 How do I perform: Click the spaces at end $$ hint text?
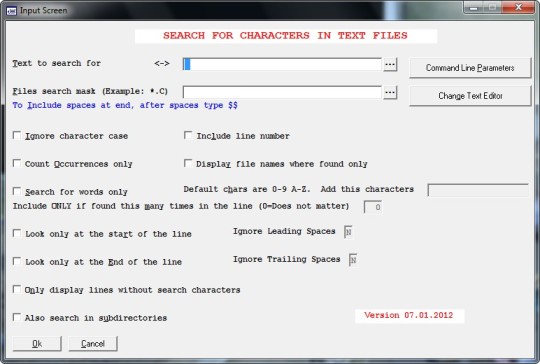tap(125, 105)
